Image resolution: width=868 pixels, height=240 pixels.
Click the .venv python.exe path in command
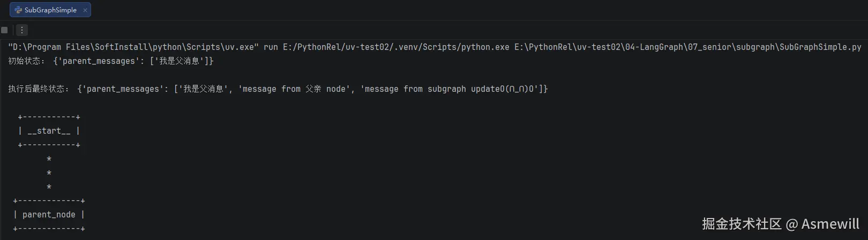396,47
